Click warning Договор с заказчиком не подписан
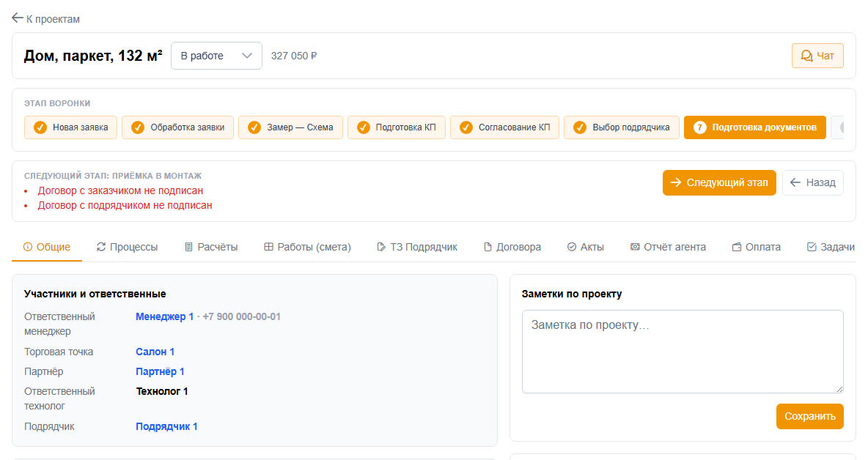This screenshot has height=460, width=868. (120, 190)
